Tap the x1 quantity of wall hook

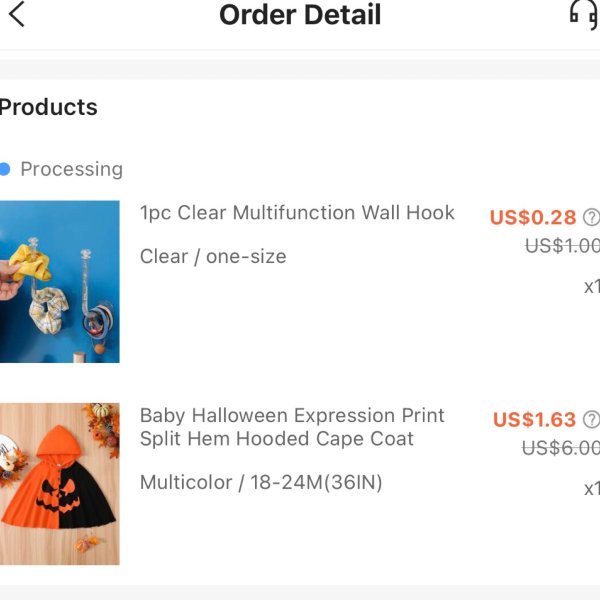pyautogui.click(x=592, y=287)
